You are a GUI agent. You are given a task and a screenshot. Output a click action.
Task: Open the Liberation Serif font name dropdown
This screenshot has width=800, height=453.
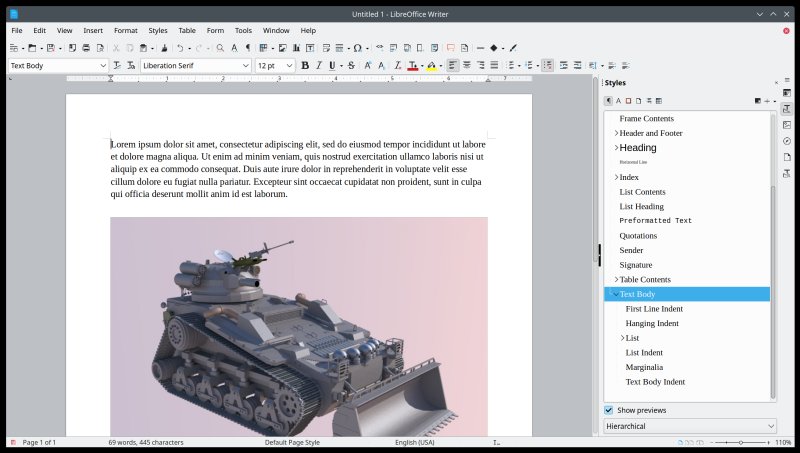[x=246, y=65]
